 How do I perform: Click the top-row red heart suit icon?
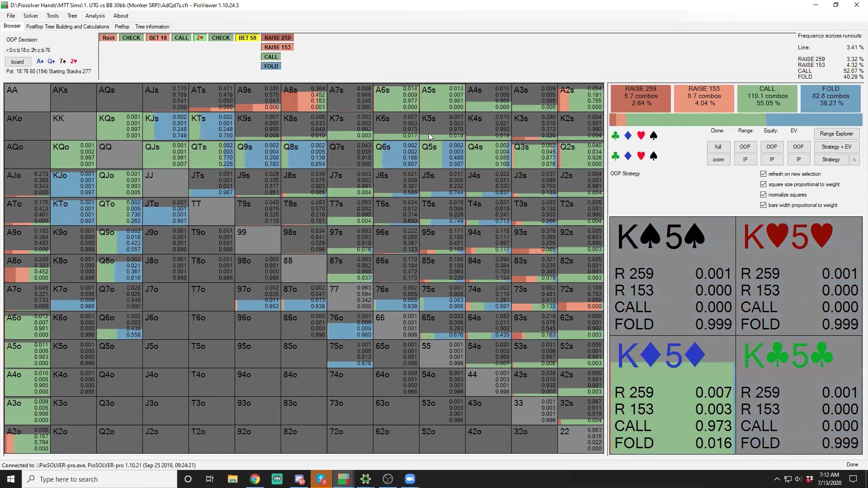pyautogui.click(x=641, y=136)
